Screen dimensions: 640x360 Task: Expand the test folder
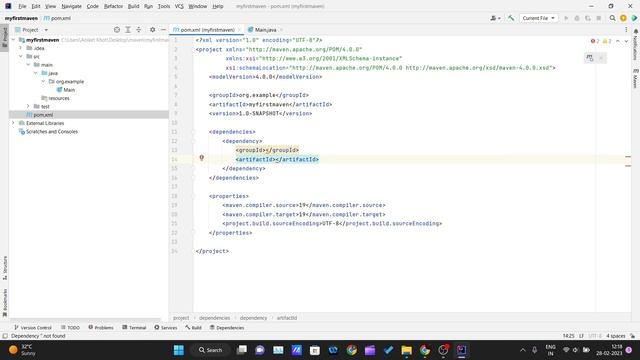click(28, 106)
